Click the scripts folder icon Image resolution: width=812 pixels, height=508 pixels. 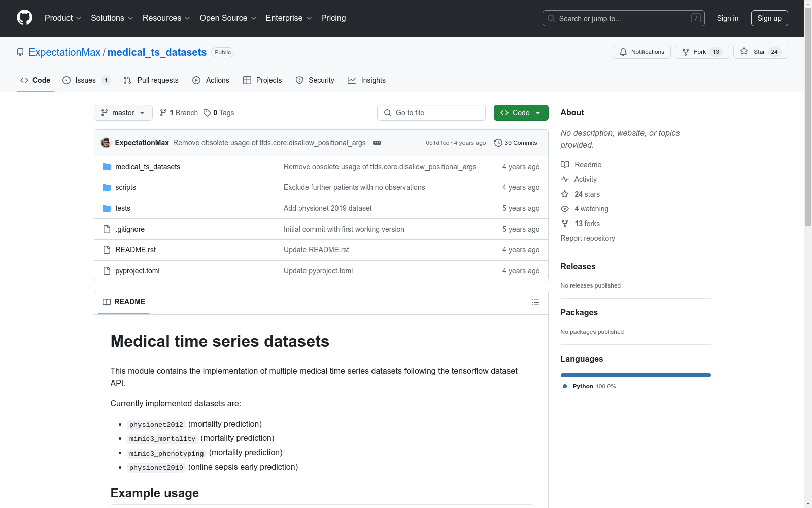[x=107, y=187]
